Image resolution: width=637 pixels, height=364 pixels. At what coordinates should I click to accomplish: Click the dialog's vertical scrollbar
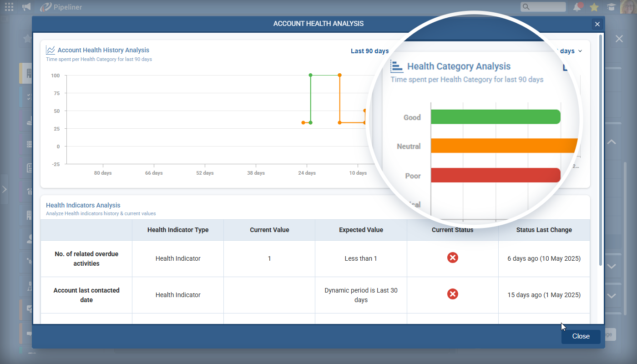tap(601, 150)
